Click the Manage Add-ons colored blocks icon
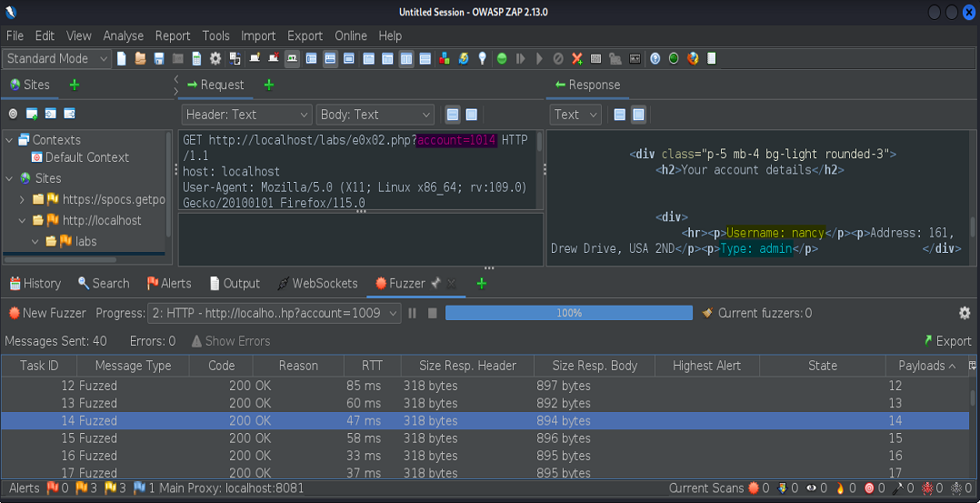 tap(445, 59)
